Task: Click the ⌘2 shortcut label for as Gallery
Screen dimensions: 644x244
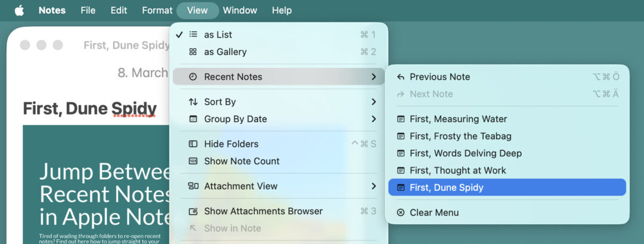Action: (368, 52)
